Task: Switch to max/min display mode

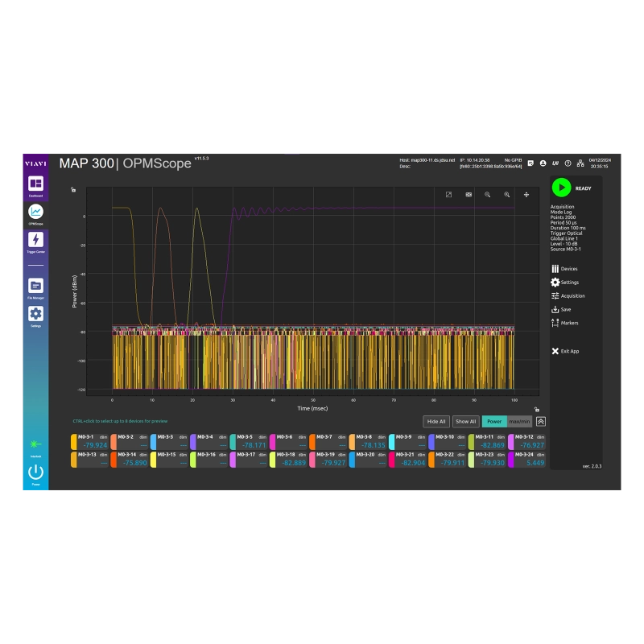Action: tap(519, 421)
